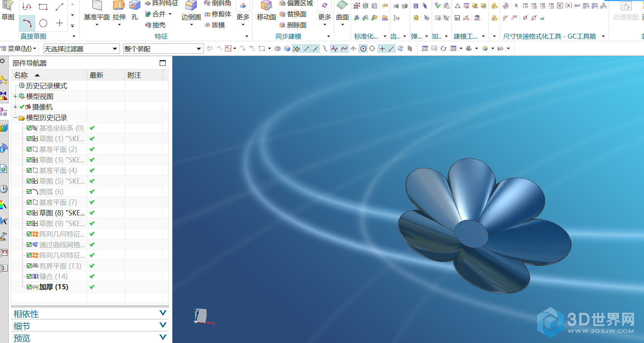Click 阵列特征 pattern feature

(x=162, y=3)
